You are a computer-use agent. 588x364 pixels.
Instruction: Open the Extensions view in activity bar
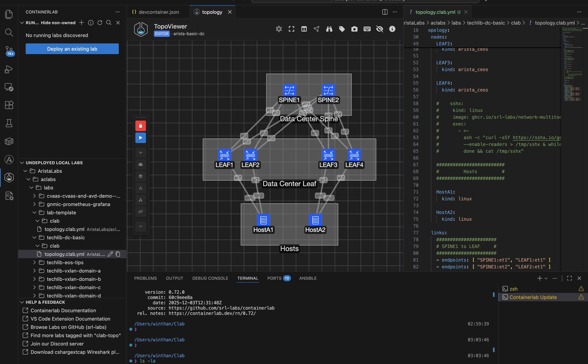click(9, 105)
